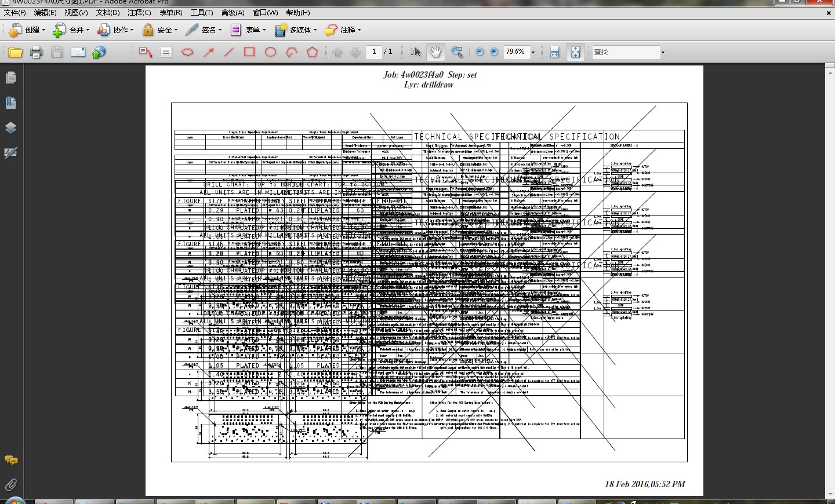Select the Callout text box tool

click(x=146, y=52)
